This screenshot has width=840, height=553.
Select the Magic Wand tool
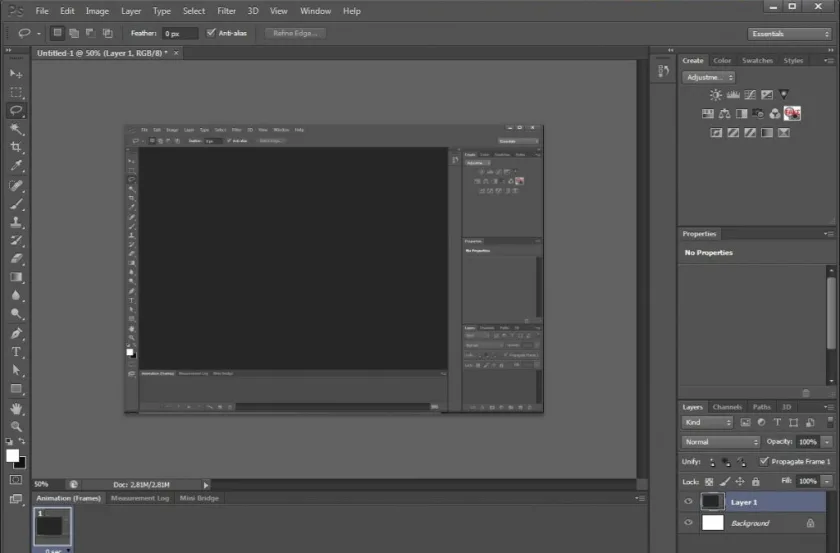[16, 129]
